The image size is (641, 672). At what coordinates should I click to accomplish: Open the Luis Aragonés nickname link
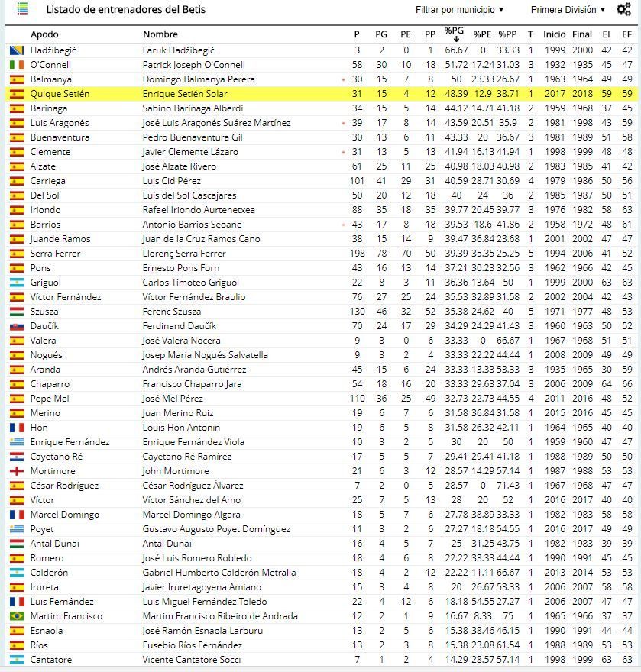(60, 123)
